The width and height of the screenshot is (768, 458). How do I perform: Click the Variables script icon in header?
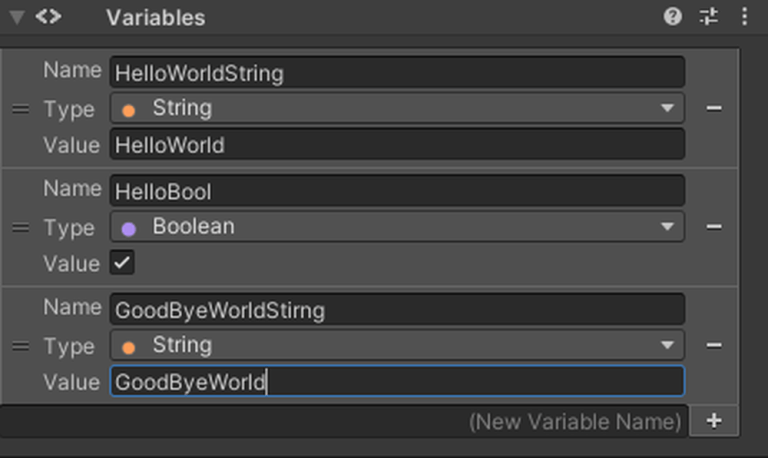[x=48, y=17]
